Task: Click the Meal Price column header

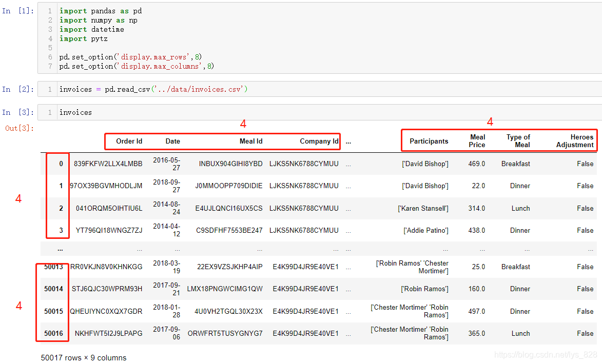Action: click(x=477, y=141)
